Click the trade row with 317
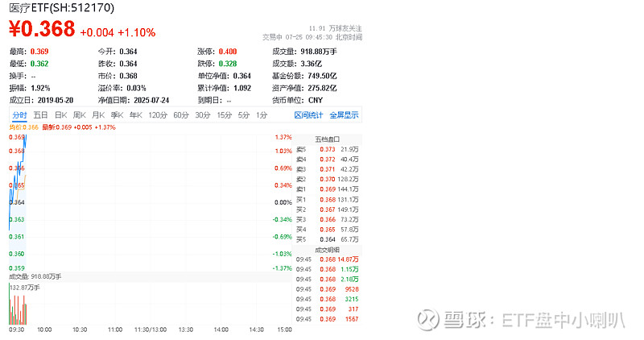The height and width of the screenshot is (340, 644). [x=328, y=309]
